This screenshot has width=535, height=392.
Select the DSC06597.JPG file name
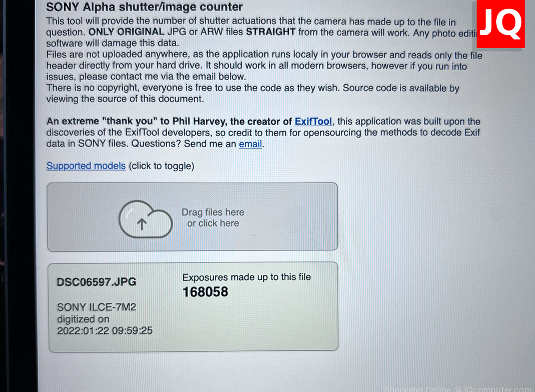pos(97,282)
